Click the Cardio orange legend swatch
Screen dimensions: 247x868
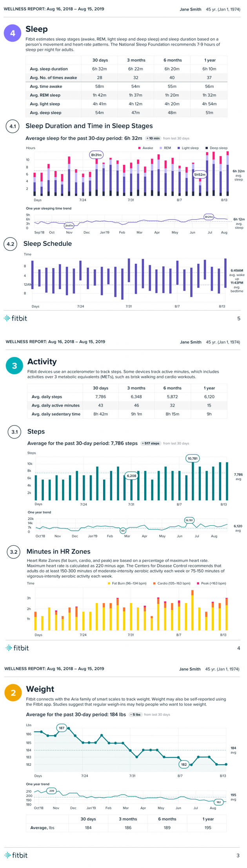(x=154, y=583)
